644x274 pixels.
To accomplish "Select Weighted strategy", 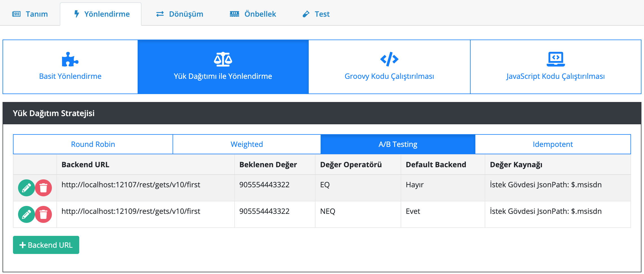I will pos(247,144).
